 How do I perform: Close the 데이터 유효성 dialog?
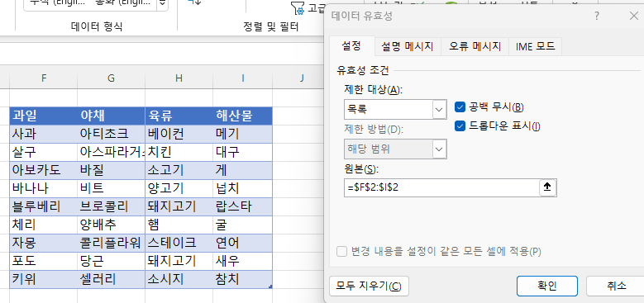pyautogui.click(x=634, y=17)
